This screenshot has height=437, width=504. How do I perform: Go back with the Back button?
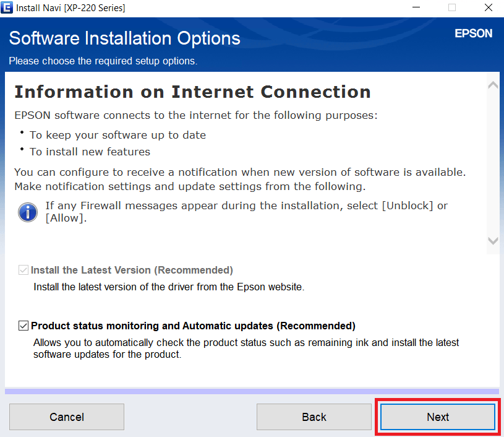[x=314, y=417]
